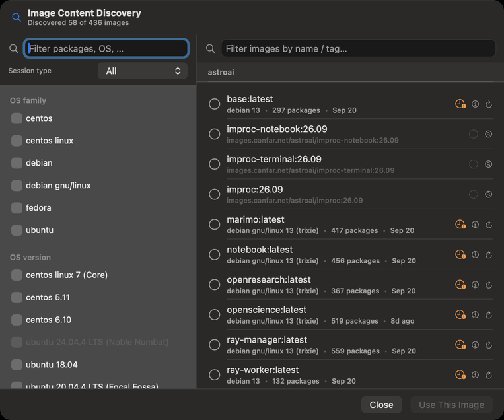
Task: Select the marimo:latest radio button
Action: tap(215, 225)
